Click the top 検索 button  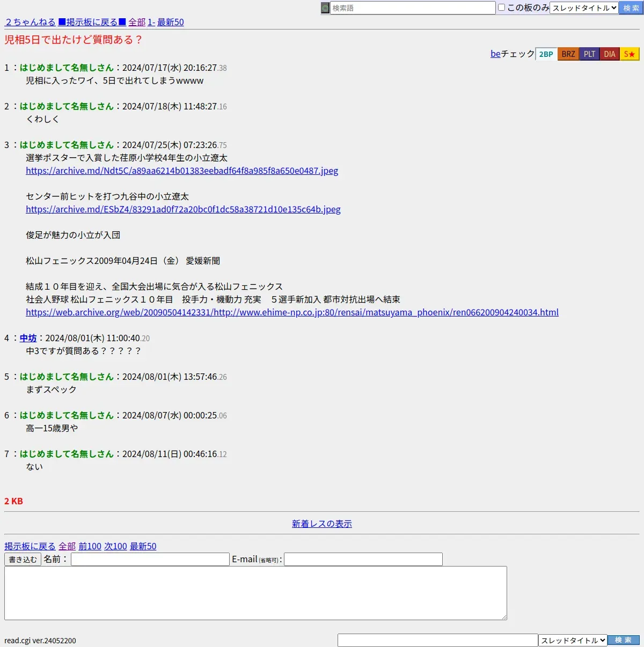[x=631, y=8]
